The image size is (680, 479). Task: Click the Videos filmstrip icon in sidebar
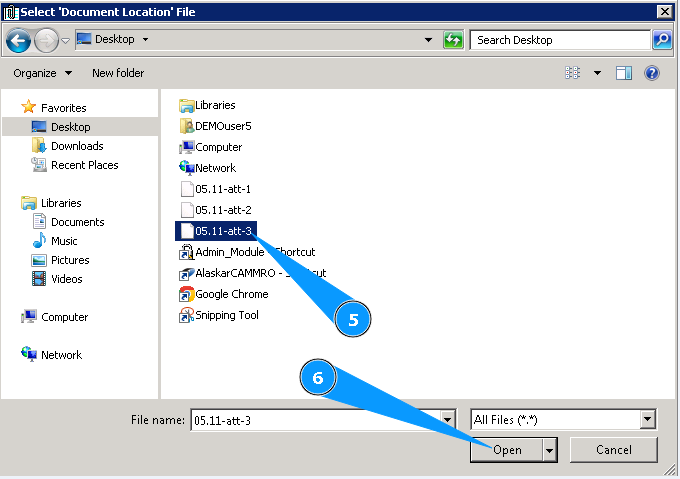click(x=39, y=279)
